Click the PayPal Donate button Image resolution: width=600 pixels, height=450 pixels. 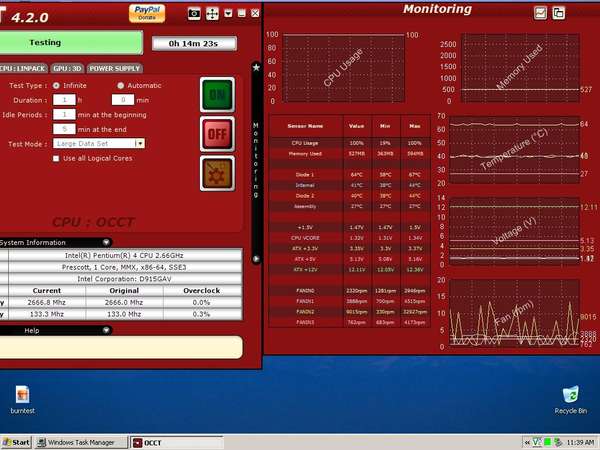[147, 13]
